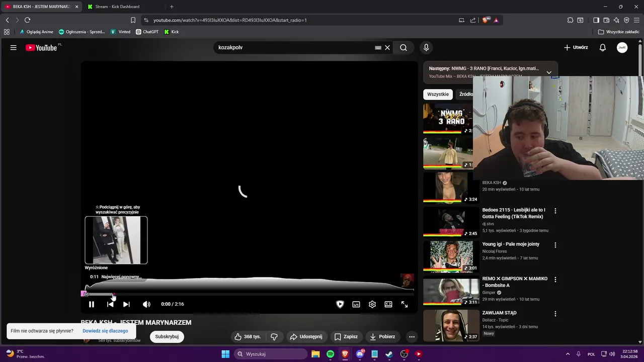Screen dimensions: 644x362
Task: Open options for Bedoes 2115 video
Action: pyautogui.click(x=555, y=211)
